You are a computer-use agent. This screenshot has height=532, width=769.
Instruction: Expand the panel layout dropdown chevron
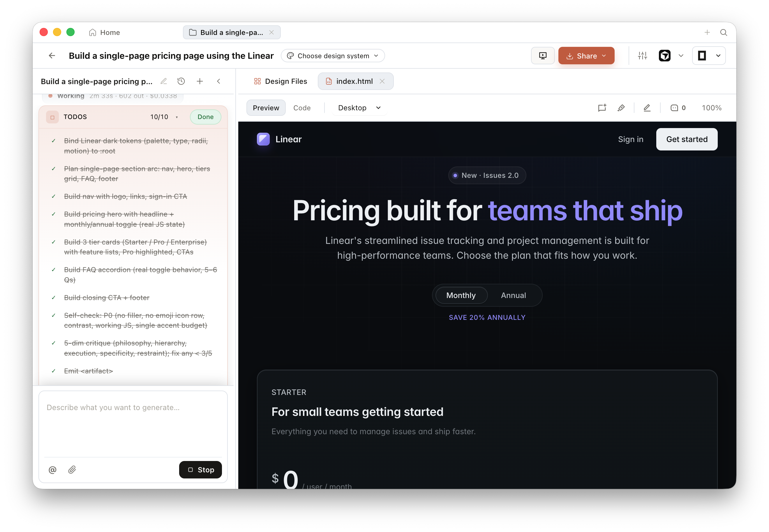(x=718, y=56)
